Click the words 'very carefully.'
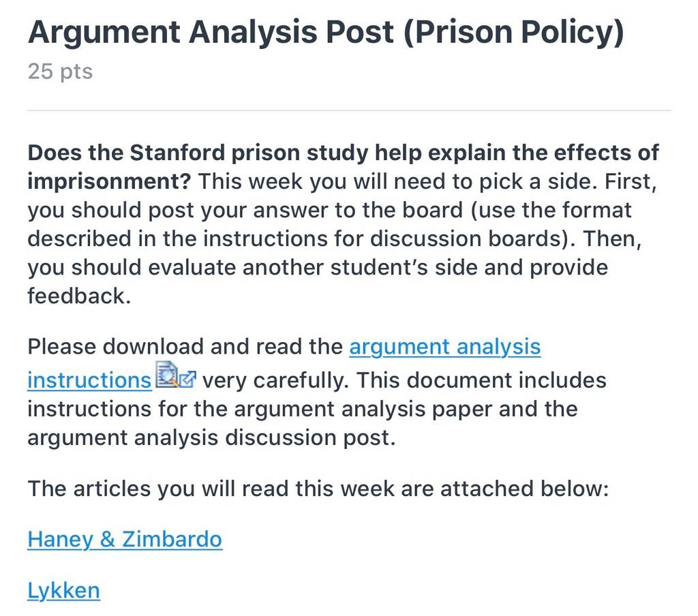Viewport: 698px width, 616px height. (275, 380)
